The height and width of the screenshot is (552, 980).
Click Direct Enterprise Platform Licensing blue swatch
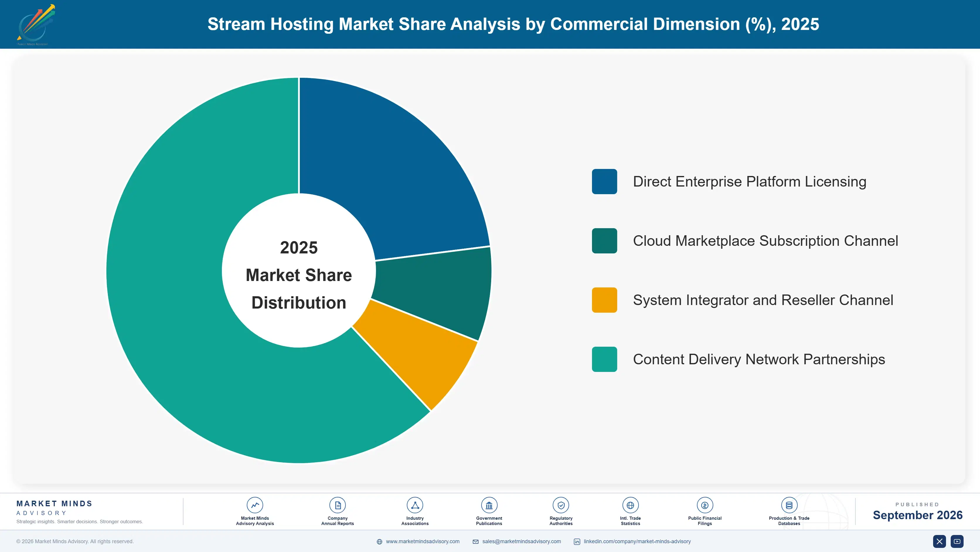click(x=605, y=182)
